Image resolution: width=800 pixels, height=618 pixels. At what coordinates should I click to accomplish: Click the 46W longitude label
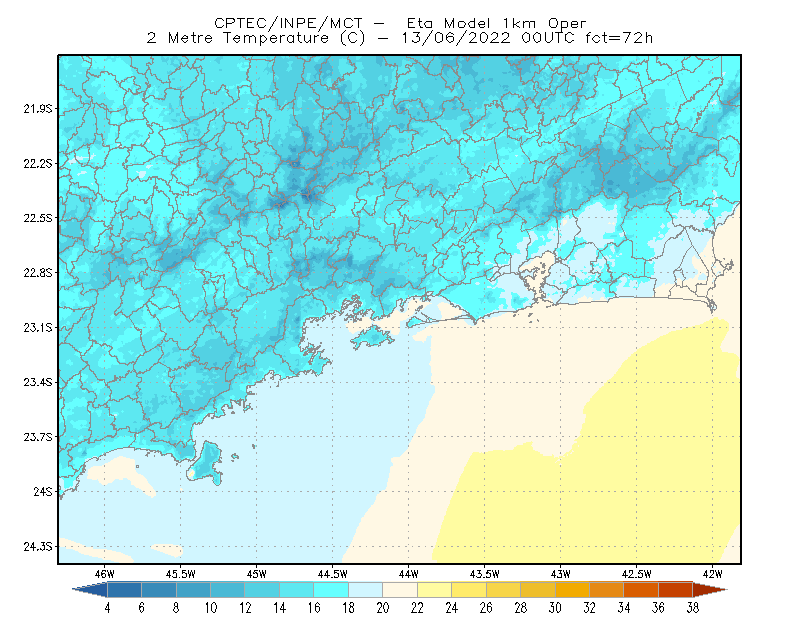(x=105, y=574)
